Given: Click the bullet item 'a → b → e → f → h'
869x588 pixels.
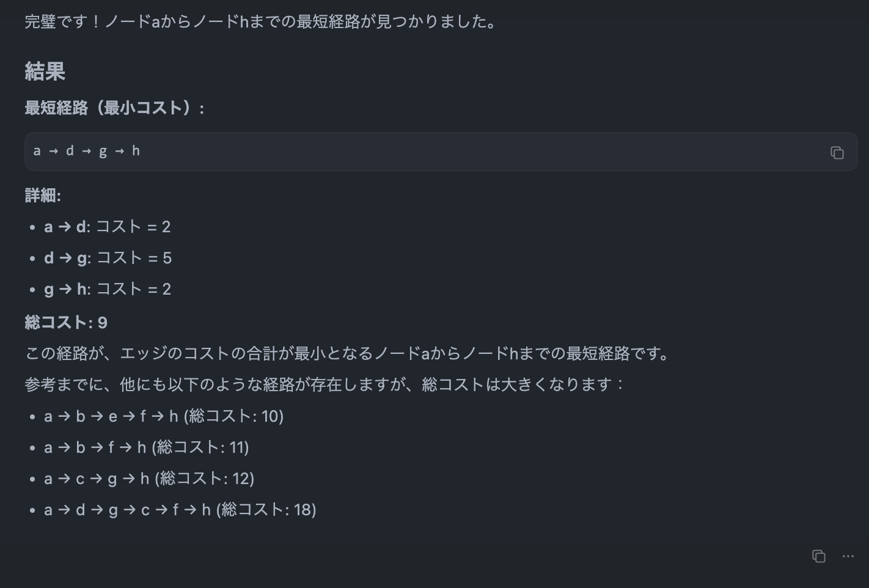Looking at the screenshot, I should click(x=163, y=416).
